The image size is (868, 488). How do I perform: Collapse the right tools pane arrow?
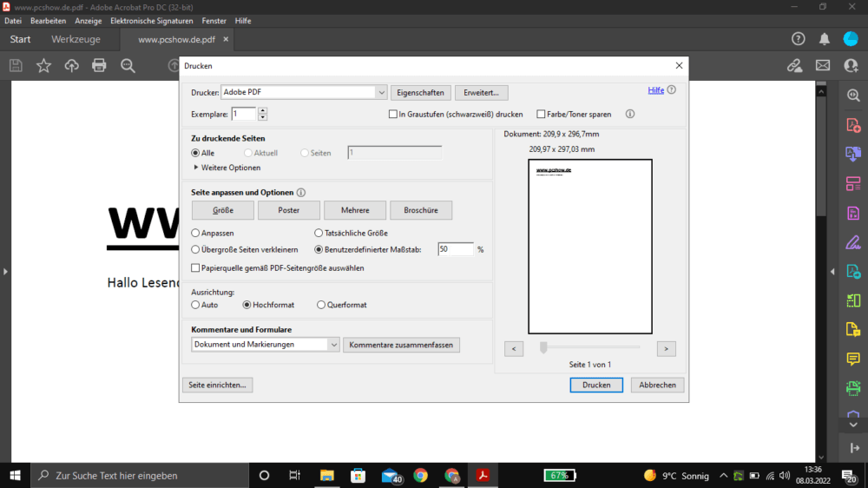point(832,272)
